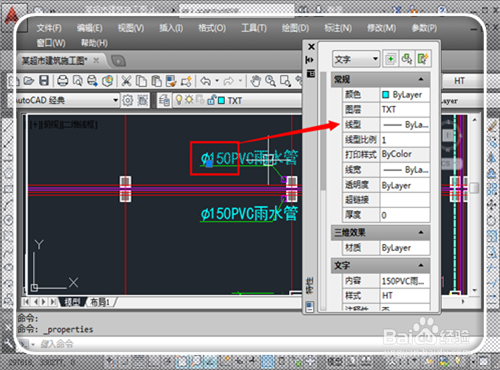Close the Properties palette with X

click(311, 47)
